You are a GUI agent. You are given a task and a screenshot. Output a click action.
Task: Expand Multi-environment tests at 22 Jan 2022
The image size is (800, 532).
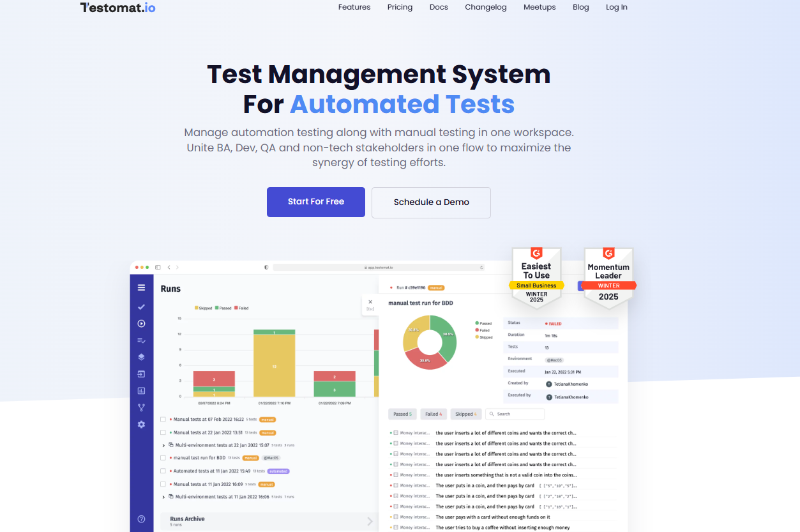(x=165, y=445)
